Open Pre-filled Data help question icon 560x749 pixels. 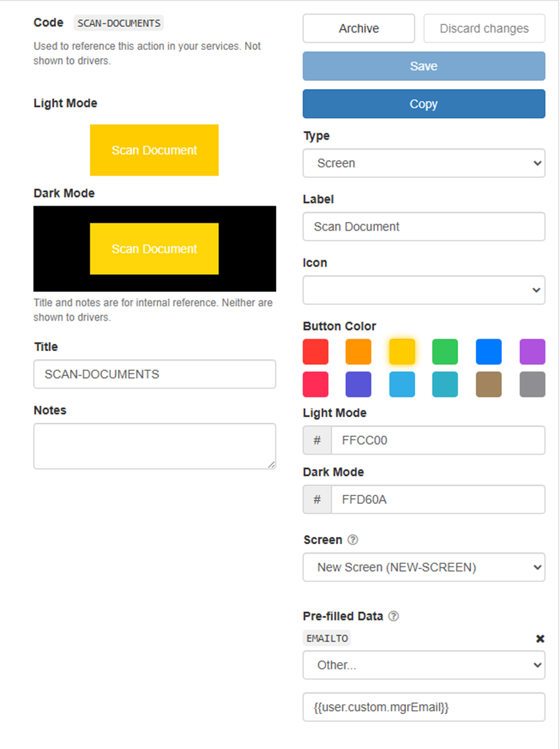[x=393, y=616]
